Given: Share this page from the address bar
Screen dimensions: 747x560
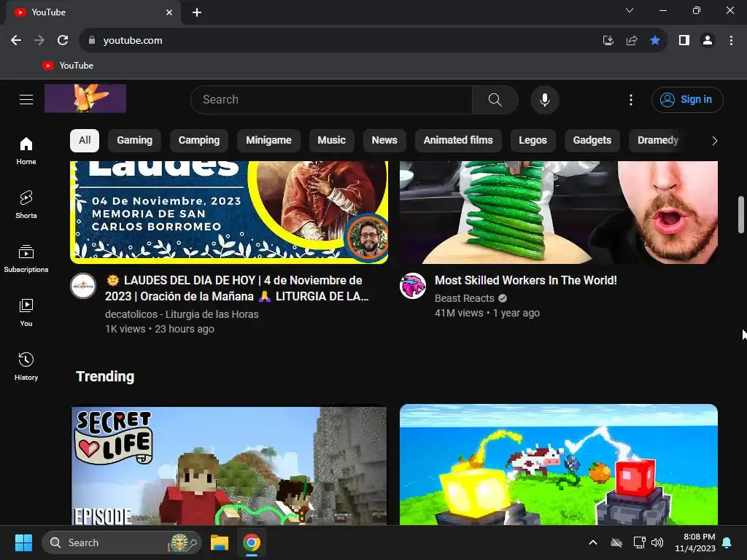Looking at the screenshot, I should [632, 41].
